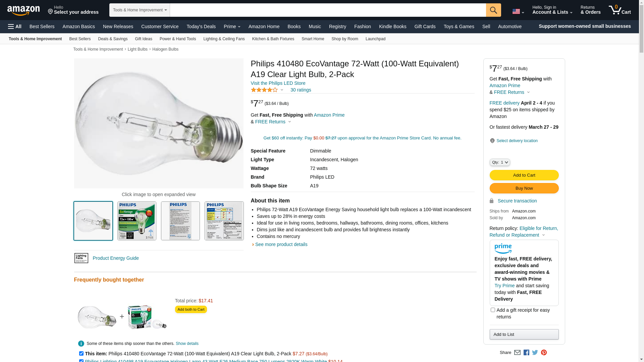Share product on Facebook
Viewport: 644px width, 362px height.
[526, 353]
